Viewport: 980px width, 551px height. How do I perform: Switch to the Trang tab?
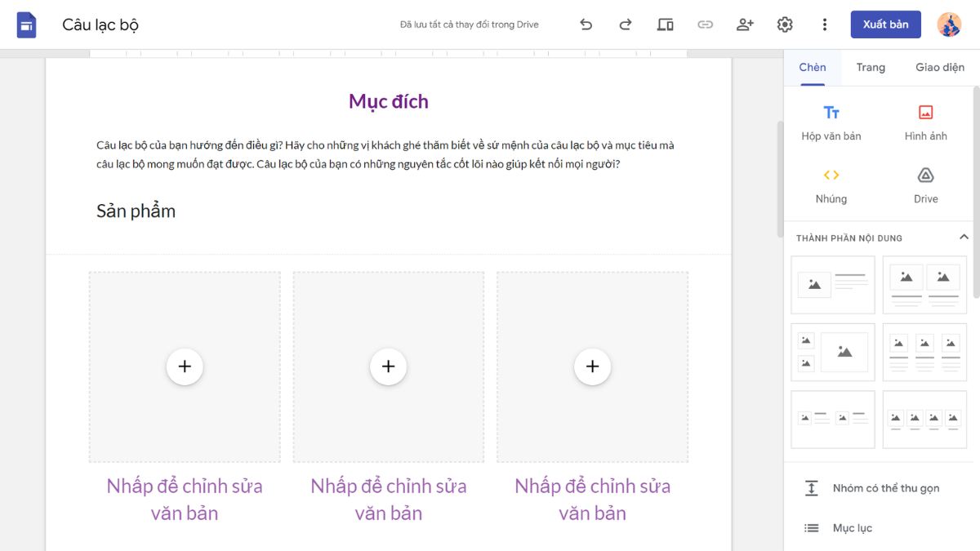(871, 68)
